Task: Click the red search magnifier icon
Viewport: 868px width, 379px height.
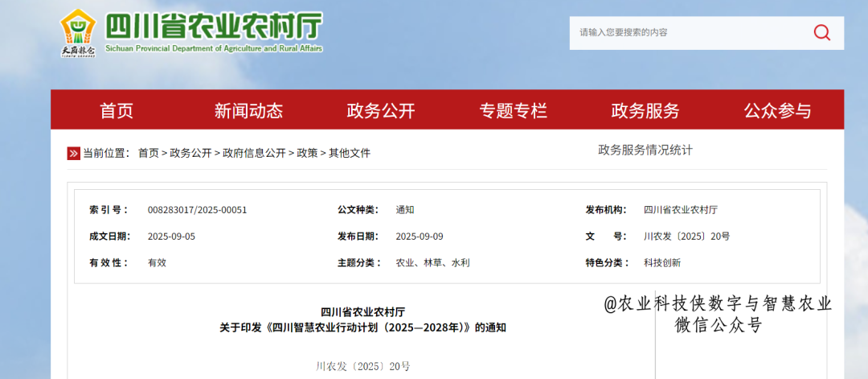Action: click(822, 33)
